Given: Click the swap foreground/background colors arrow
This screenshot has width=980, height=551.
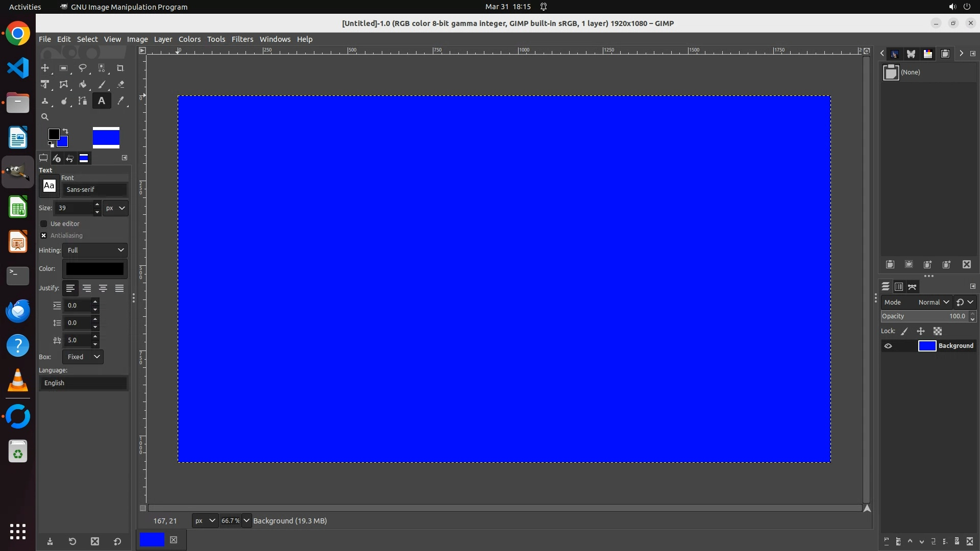Looking at the screenshot, I should click(65, 131).
